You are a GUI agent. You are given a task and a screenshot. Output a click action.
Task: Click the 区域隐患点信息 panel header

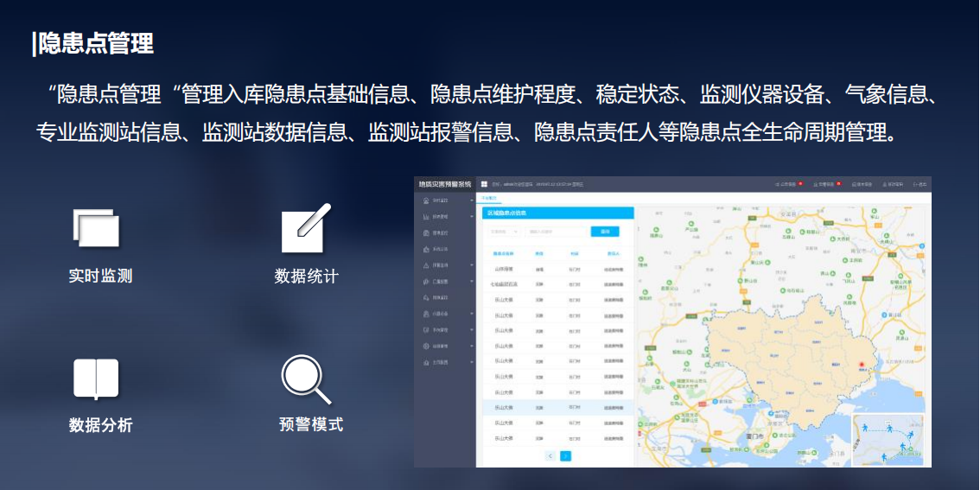pos(557,213)
